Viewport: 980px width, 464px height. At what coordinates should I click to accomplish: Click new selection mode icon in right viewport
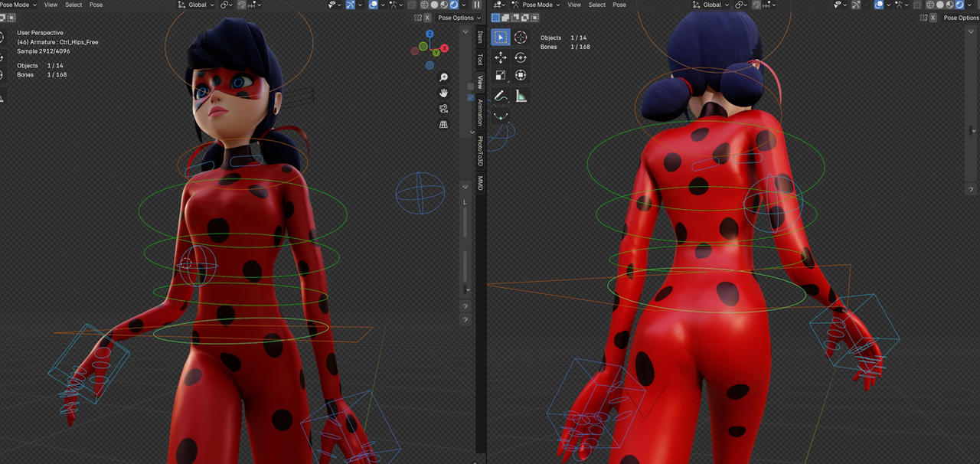495,18
